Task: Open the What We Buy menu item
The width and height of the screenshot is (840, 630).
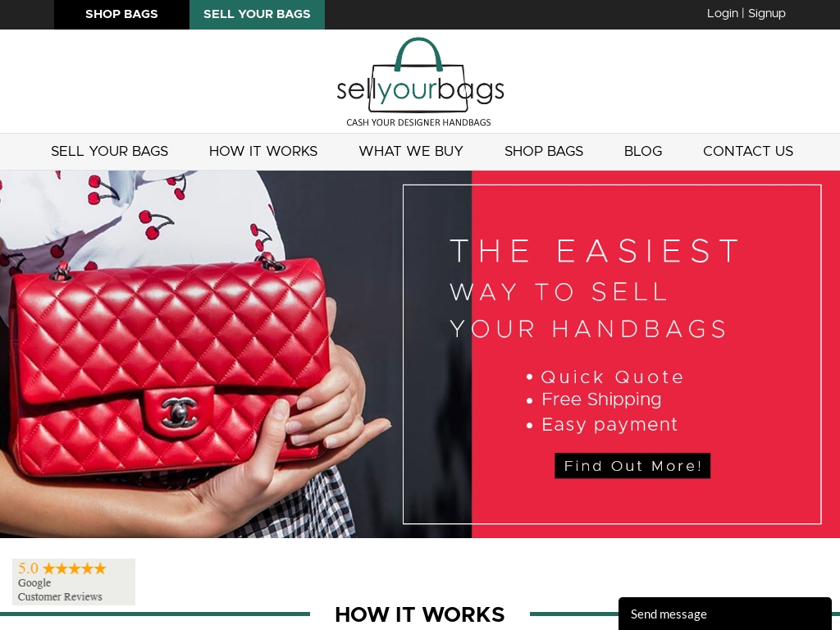Action: [411, 151]
